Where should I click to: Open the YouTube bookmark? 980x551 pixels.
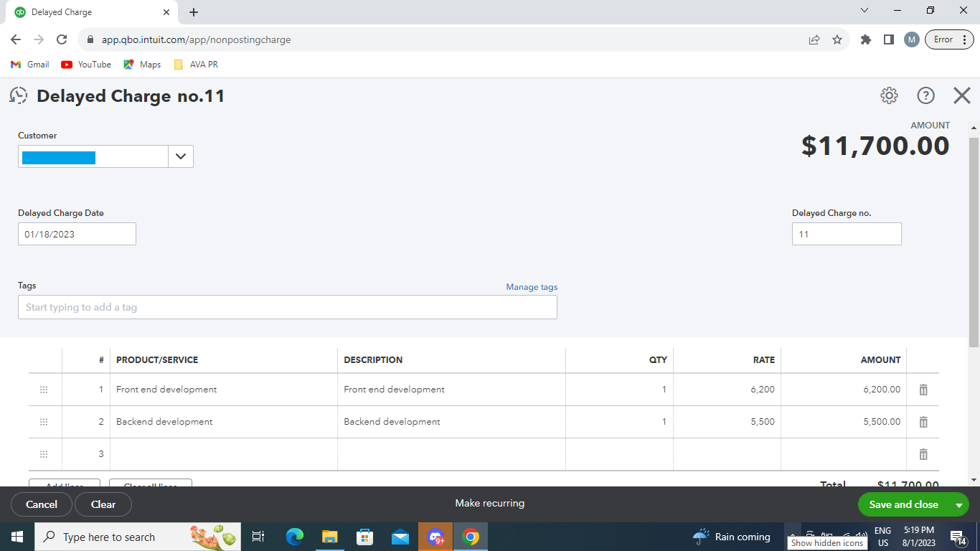[x=86, y=65]
